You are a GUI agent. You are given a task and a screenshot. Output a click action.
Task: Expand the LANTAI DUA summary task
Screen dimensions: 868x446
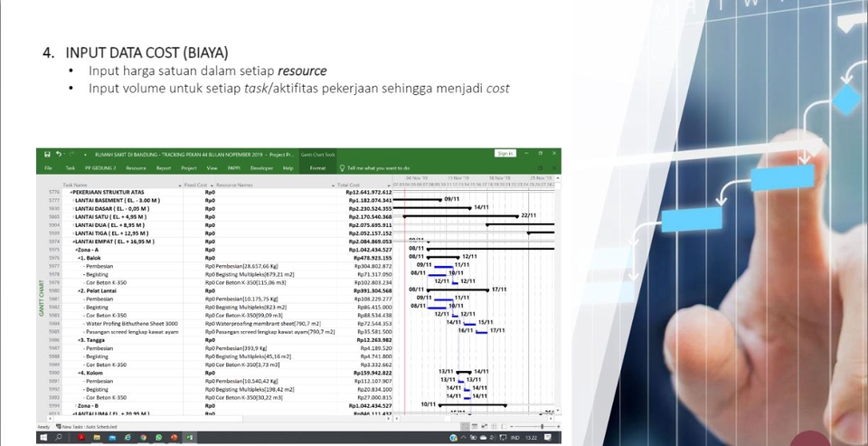(73, 225)
